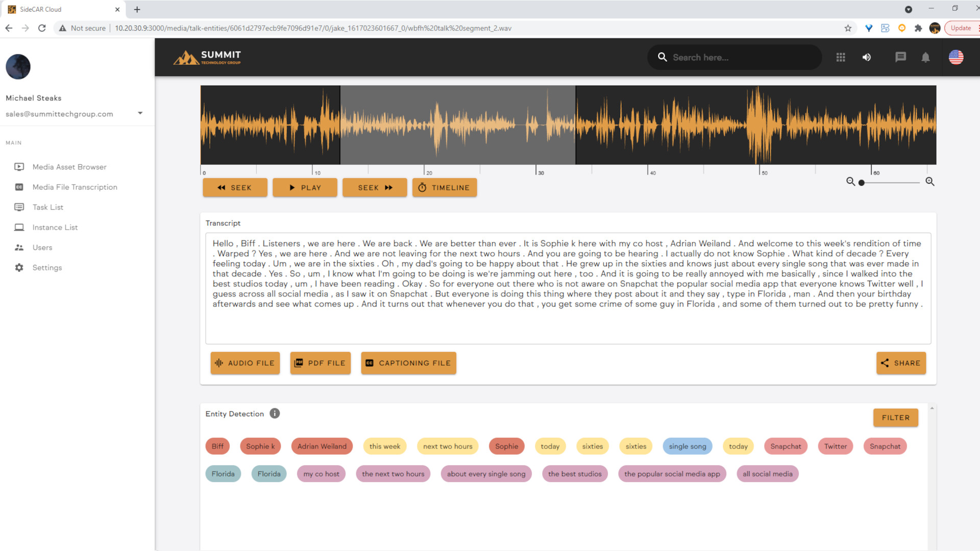Select the Florida entity chip
The image size is (980, 551).
point(223,473)
